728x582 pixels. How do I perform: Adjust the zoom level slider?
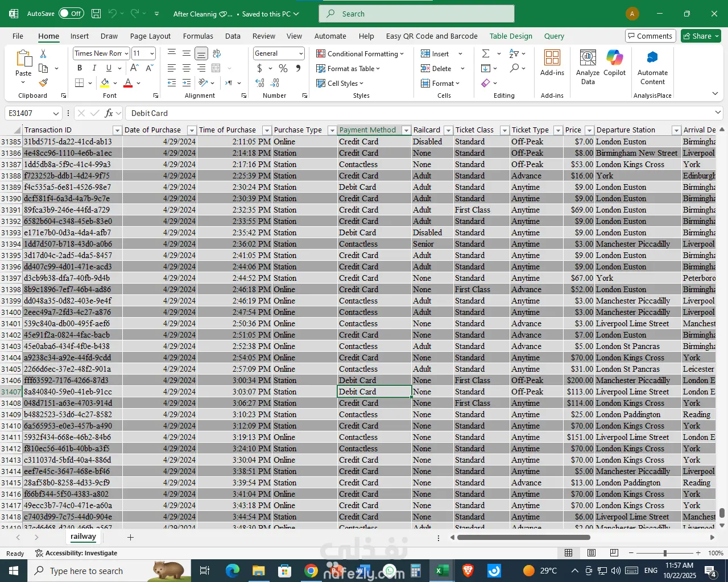coord(664,553)
